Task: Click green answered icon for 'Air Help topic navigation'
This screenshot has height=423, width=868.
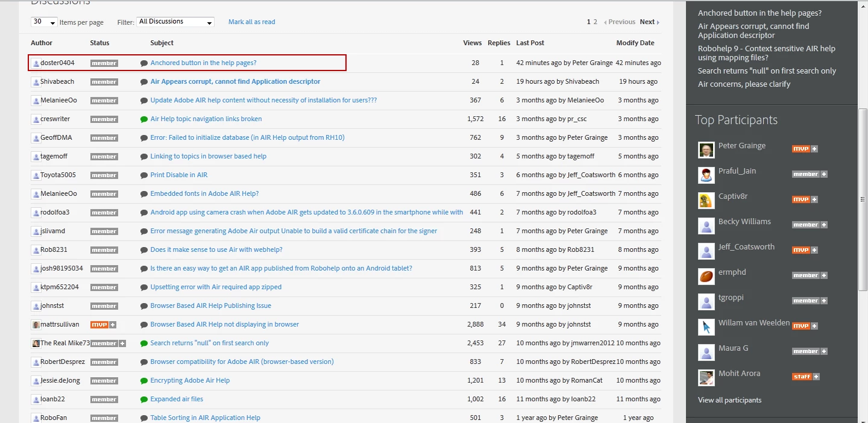Action: click(144, 119)
